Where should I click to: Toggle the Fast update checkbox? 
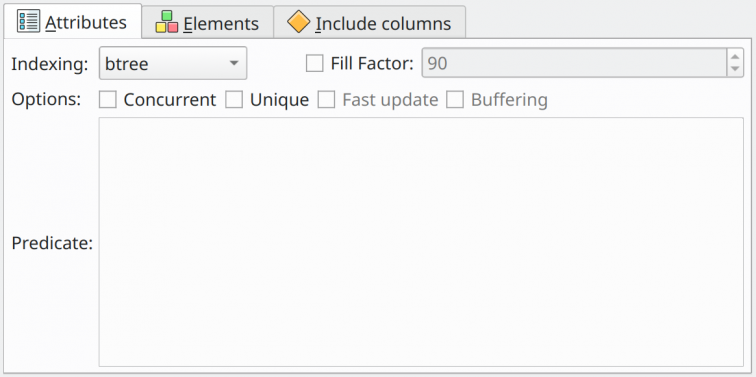tap(326, 100)
